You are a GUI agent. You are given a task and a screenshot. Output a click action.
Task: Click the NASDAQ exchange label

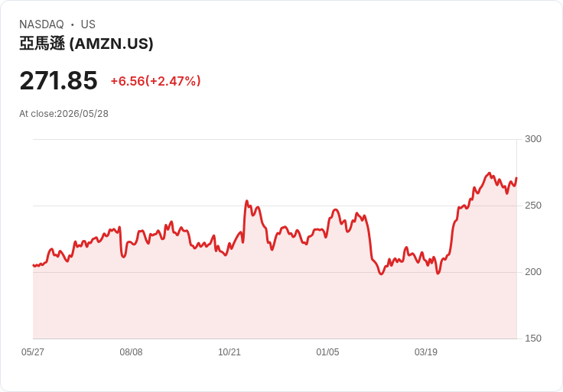(41, 24)
